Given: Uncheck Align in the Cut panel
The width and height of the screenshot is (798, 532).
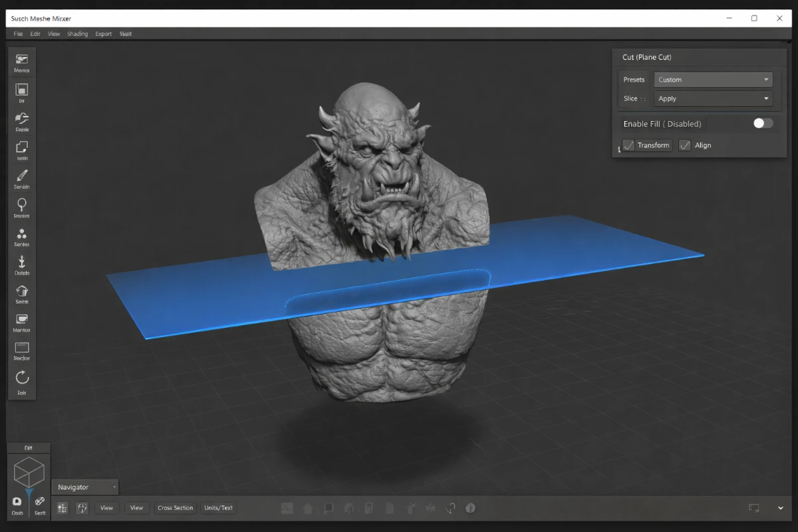Looking at the screenshot, I should [684, 145].
